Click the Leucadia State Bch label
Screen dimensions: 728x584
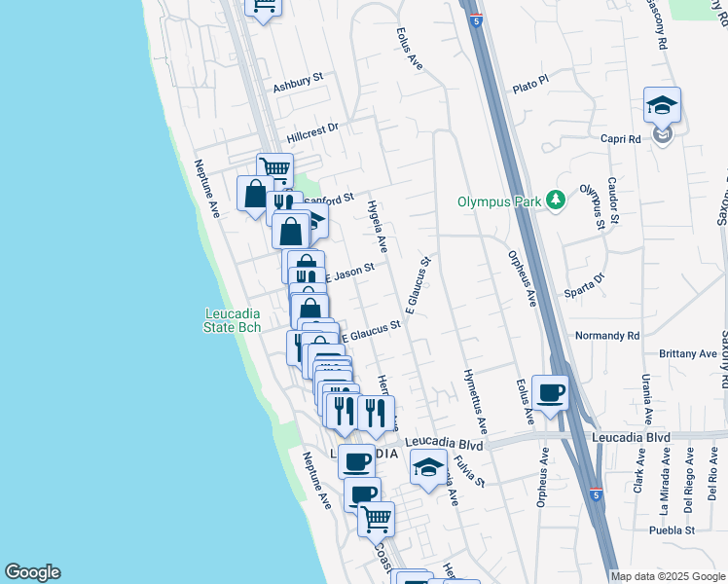click(x=233, y=321)
